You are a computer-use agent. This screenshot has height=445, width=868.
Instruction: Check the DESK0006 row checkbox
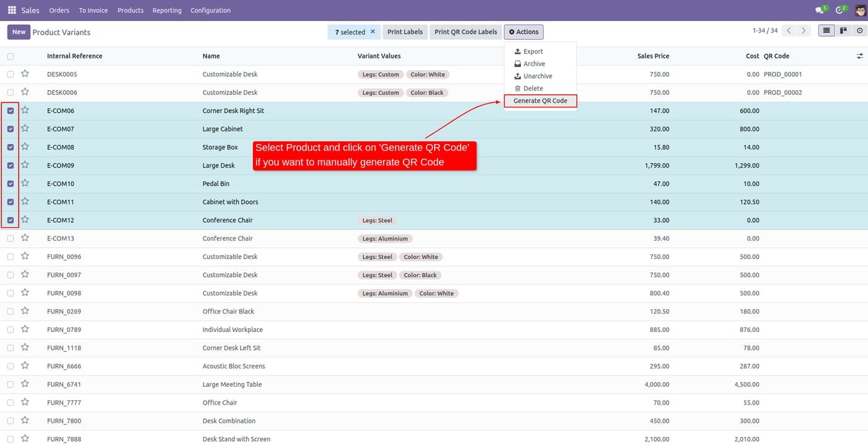(x=11, y=92)
